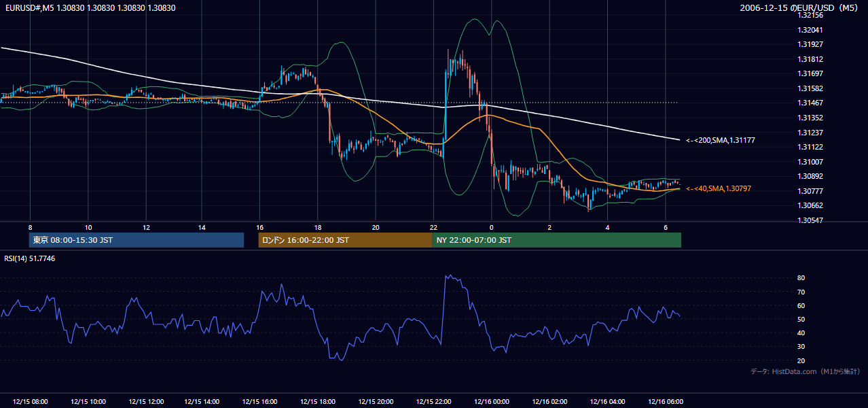The image size is (868, 408).
Task: Click hour label 0 on price chart axis
Action: click(491, 227)
